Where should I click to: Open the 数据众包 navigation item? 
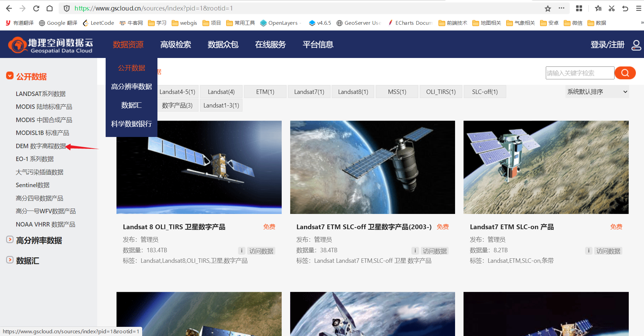click(x=223, y=44)
